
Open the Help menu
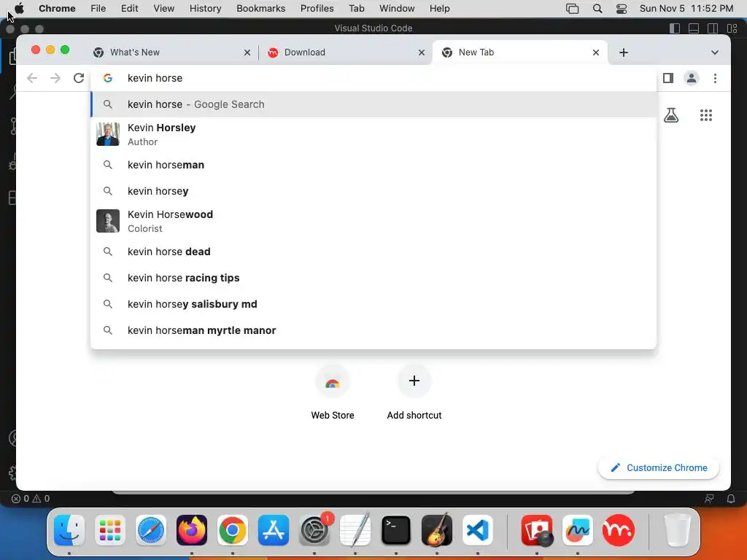439,9
